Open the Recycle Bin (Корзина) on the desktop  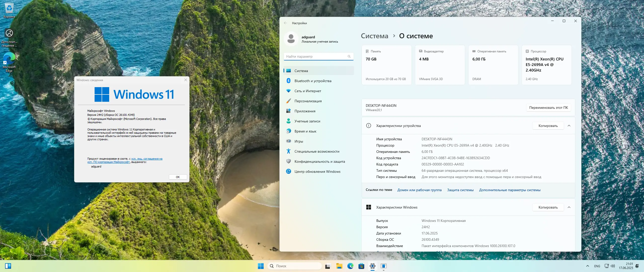point(9,8)
